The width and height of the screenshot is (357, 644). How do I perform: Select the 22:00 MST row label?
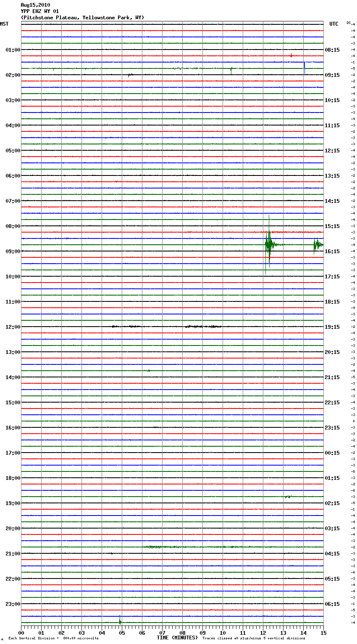[x=13, y=579]
